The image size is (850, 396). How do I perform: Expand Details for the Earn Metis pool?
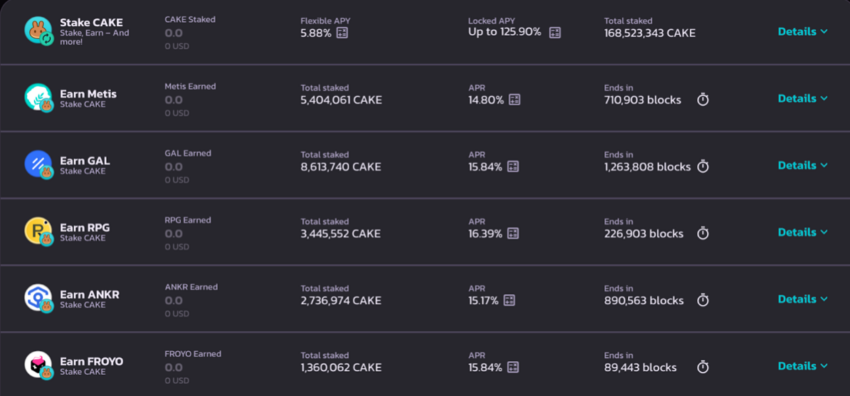803,99
